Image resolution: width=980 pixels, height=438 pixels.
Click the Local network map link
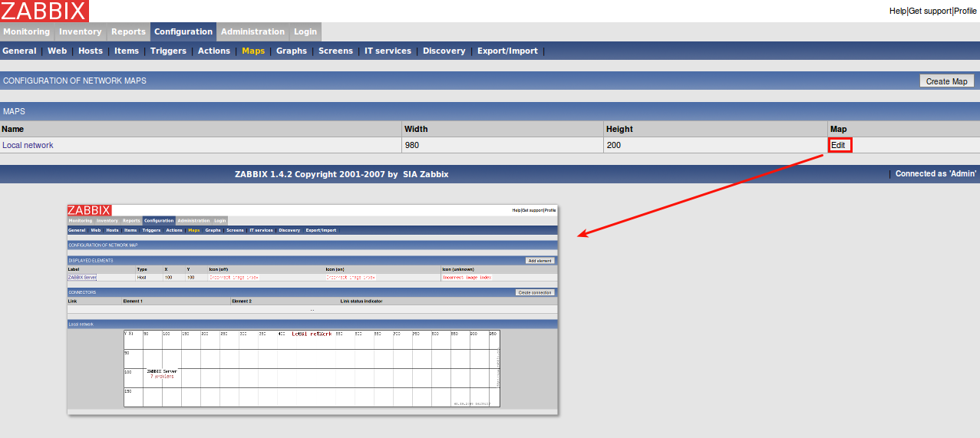[28, 145]
